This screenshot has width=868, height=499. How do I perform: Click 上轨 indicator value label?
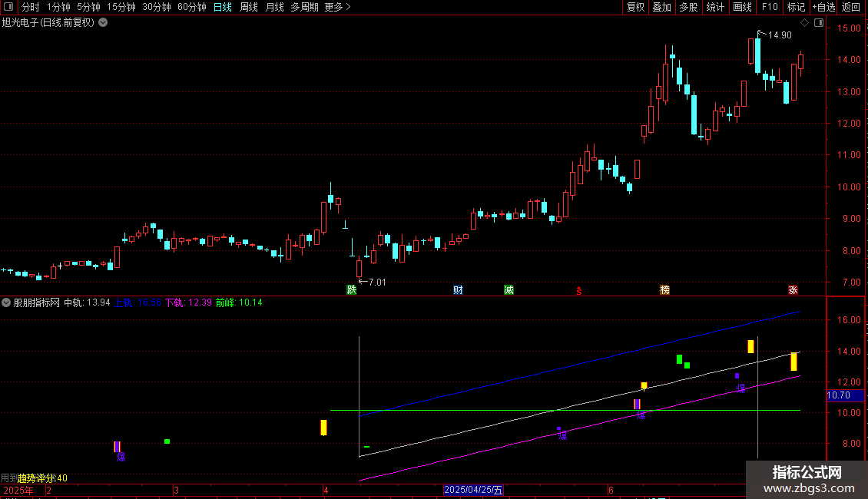coord(137,302)
